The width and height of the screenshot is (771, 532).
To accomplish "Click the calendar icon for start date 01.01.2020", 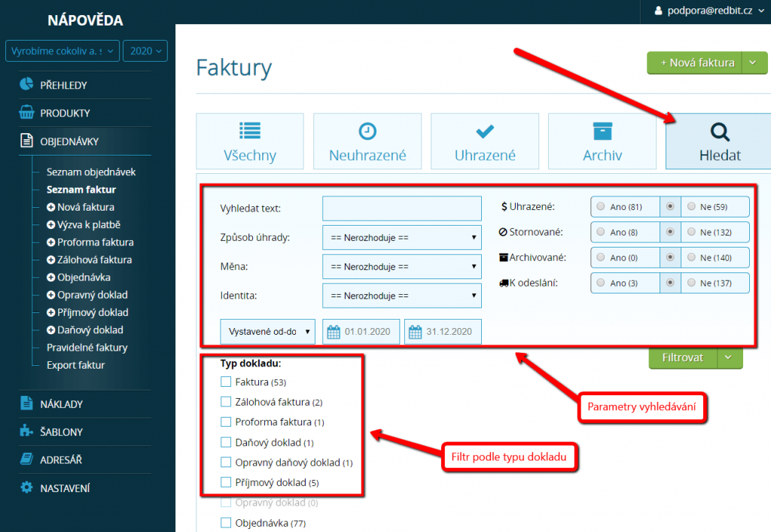I will coord(334,332).
